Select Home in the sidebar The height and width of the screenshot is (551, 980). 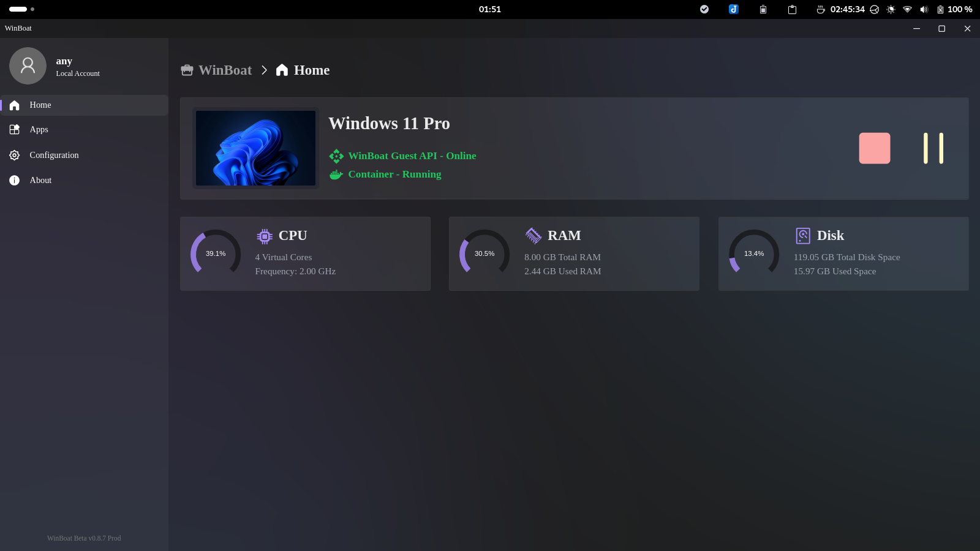point(40,105)
